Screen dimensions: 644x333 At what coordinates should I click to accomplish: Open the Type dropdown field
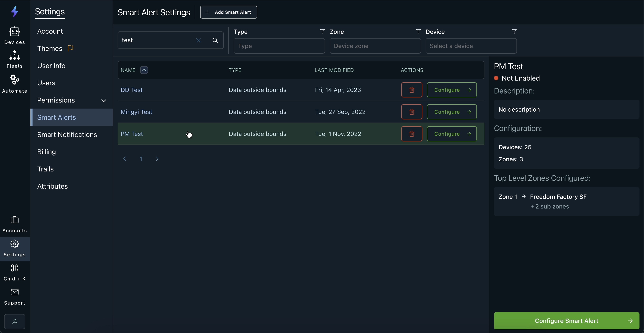point(279,46)
